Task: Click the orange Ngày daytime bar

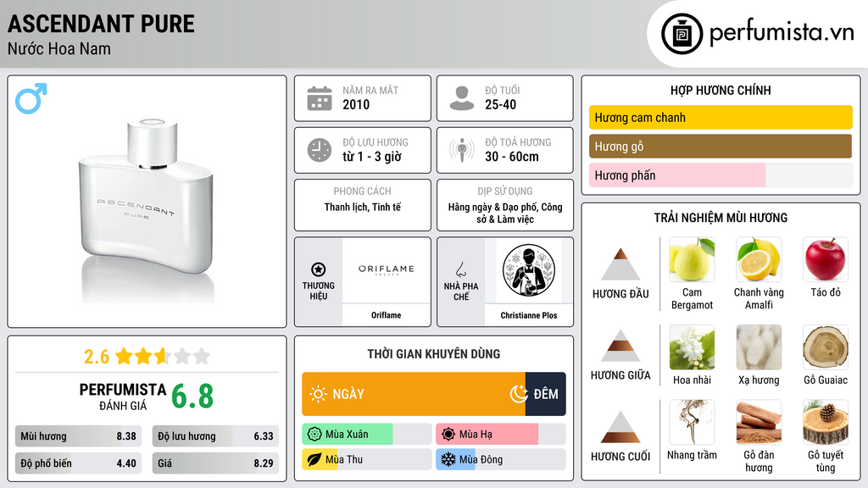Action: pos(414,394)
